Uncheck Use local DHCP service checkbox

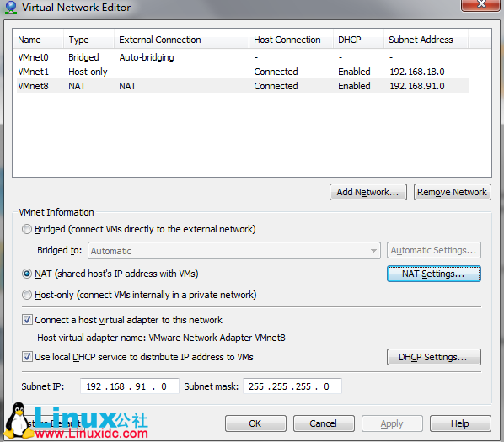[27, 357]
